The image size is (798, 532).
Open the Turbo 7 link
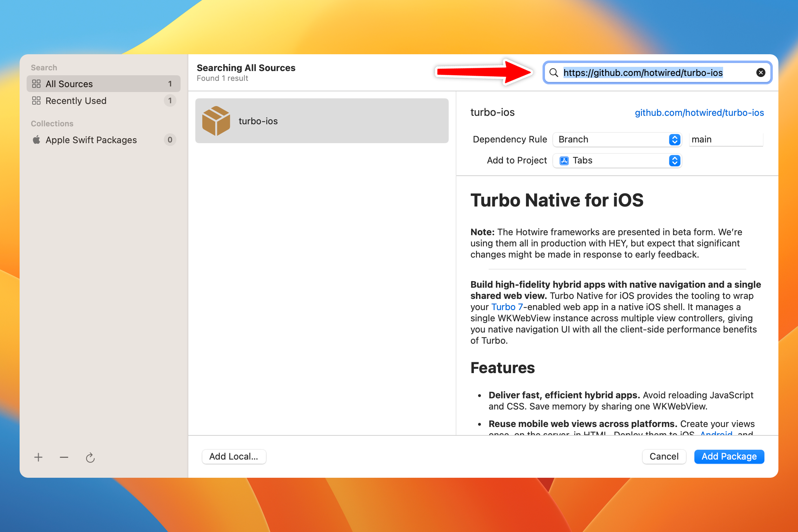coord(507,307)
